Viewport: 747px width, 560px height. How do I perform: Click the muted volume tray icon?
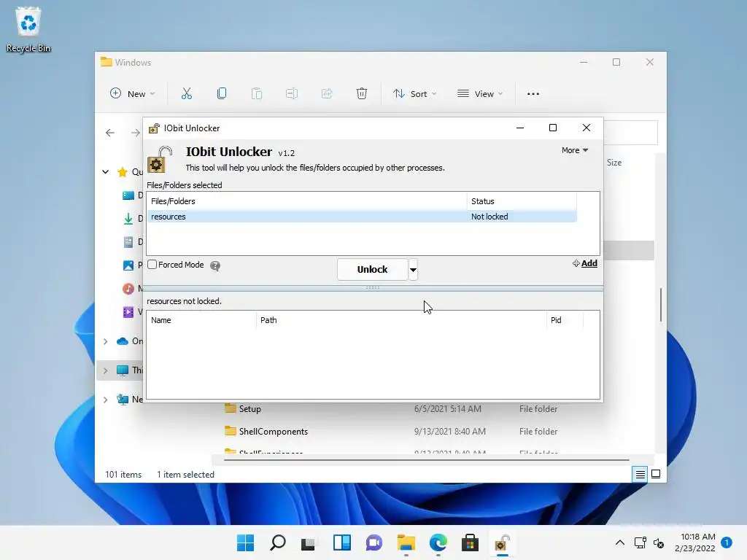point(659,542)
